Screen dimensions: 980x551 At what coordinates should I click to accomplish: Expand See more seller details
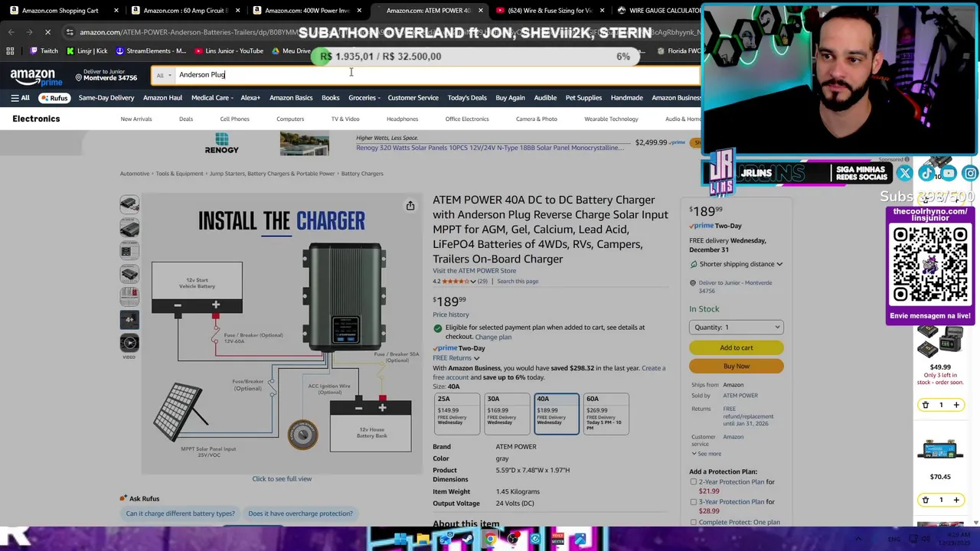tap(706, 454)
